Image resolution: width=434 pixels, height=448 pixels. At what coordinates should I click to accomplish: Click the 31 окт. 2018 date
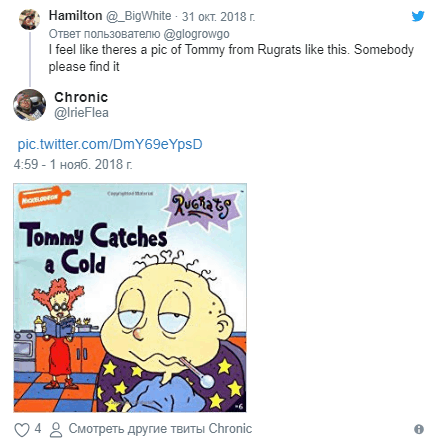[x=218, y=16]
